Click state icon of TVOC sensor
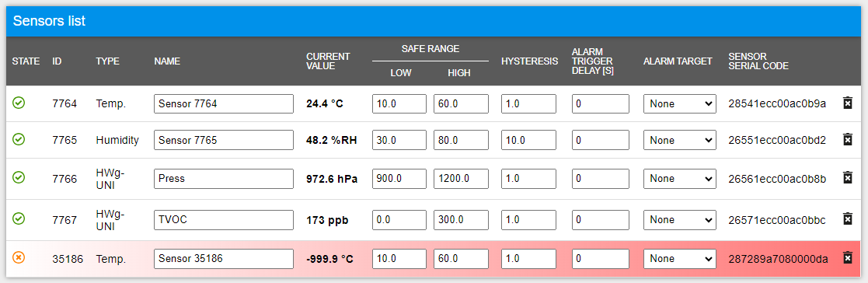This screenshot has width=868, height=283. 19,218
